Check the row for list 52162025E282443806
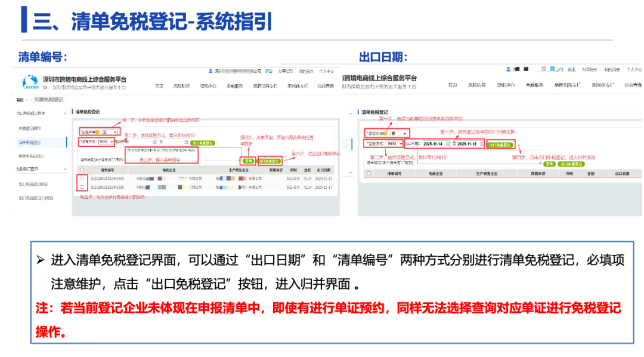The width and height of the screenshot is (644, 357). 82,187
